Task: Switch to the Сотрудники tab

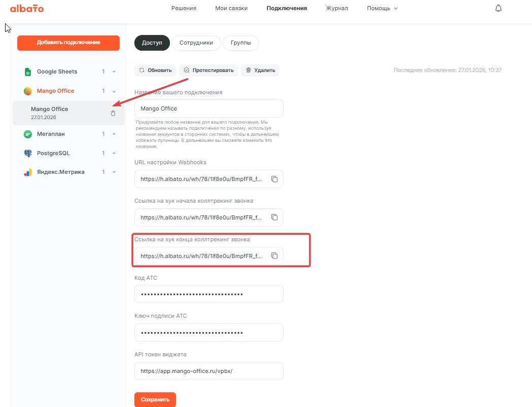Action: pyautogui.click(x=196, y=43)
